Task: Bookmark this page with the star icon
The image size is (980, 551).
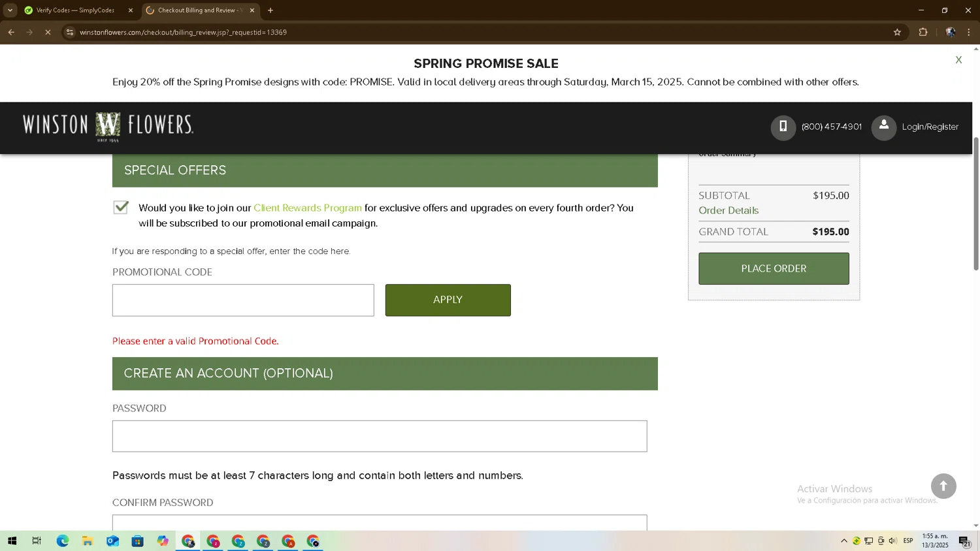Action: tap(897, 32)
